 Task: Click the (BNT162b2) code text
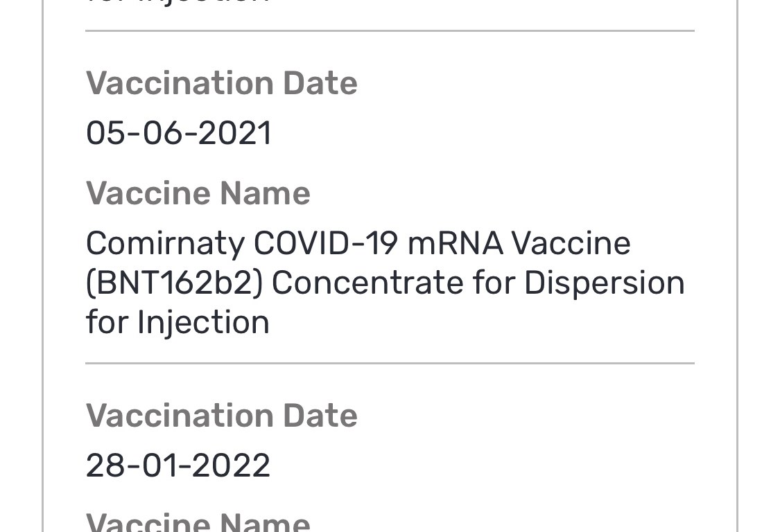point(174,283)
